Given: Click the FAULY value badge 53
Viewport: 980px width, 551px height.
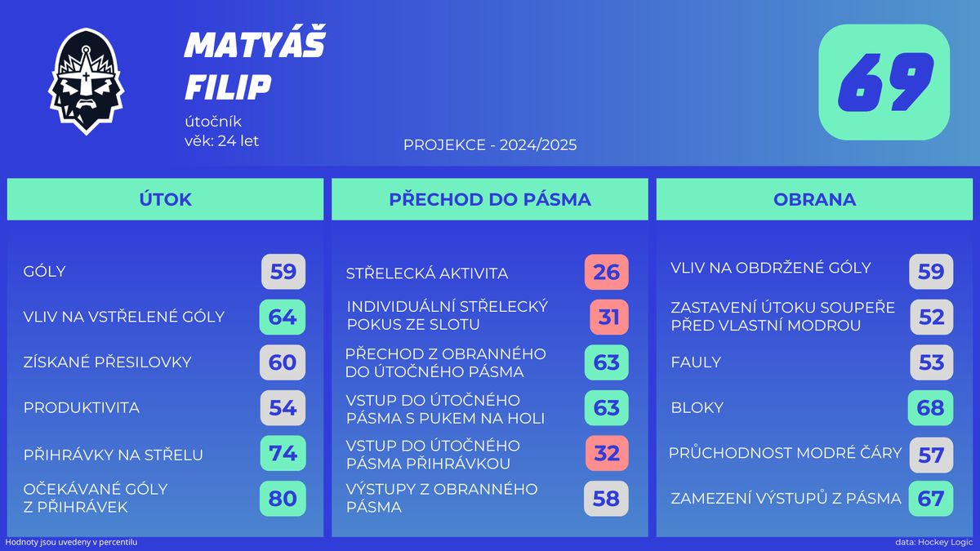Looking at the screenshot, I should coord(931,362).
